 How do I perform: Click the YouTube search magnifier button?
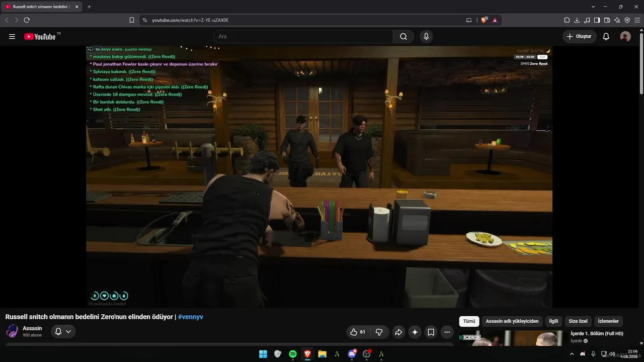pos(404,37)
